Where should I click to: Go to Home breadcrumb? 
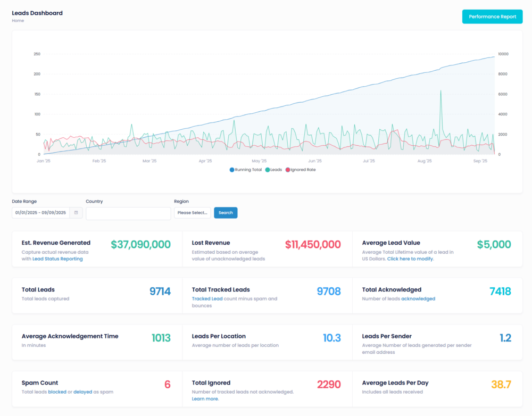(18, 21)
